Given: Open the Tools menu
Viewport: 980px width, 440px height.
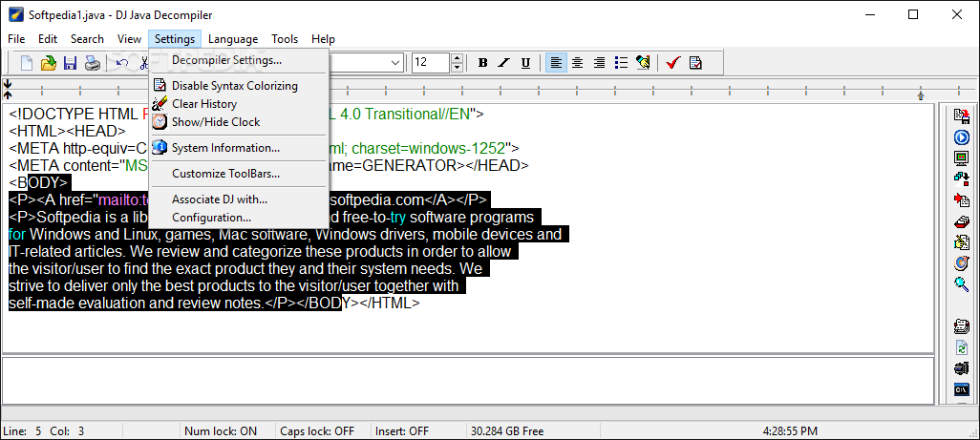Looking at the screenshot, I should (x=285, y=39).
